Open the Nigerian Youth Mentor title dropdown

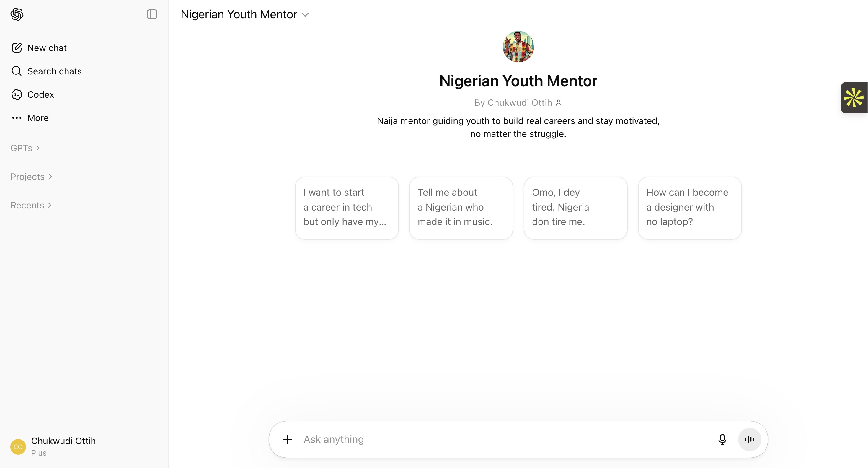pos(245,14)
